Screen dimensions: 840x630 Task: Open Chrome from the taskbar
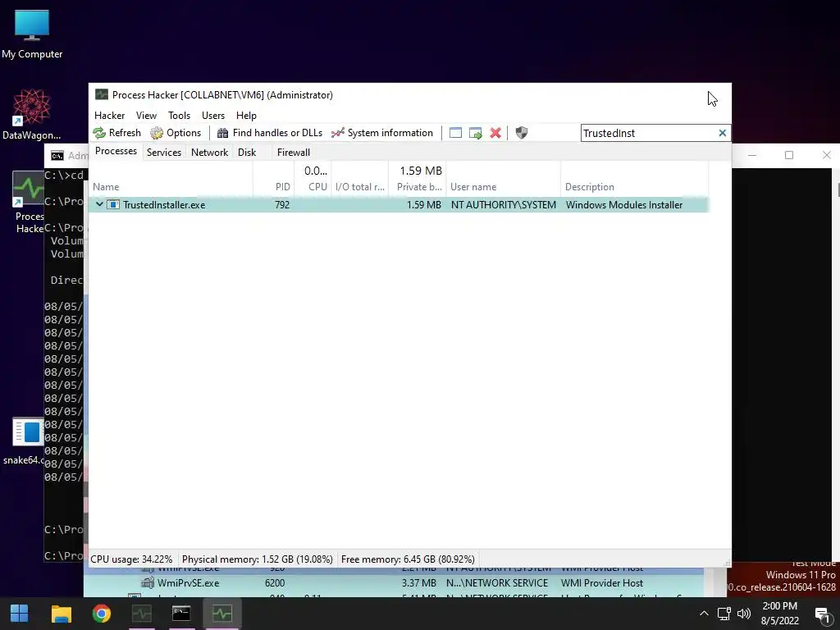[101, 614]
